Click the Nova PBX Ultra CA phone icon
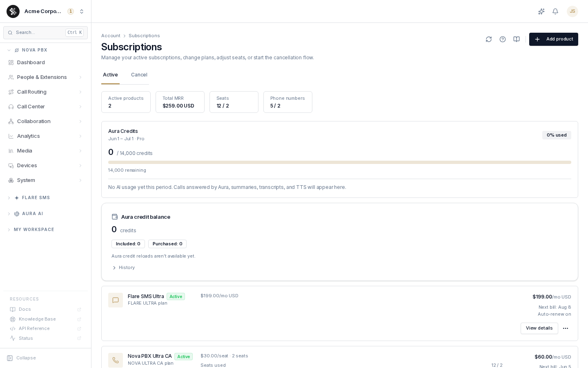This screenshot has width=588, height=368. [x=116, y=360]
